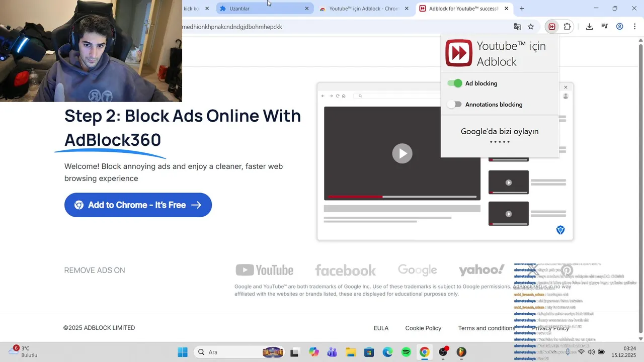Play the video in the mockup illustration
The height and width of the screenshot is (362, 644).
coord(402,153)
